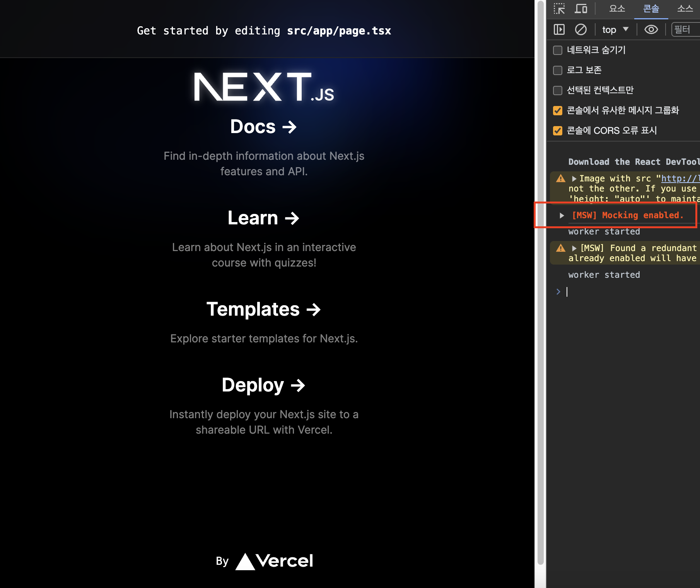Click the Explore starter templates description
700x588 pixels.
[x=264, y=338]
